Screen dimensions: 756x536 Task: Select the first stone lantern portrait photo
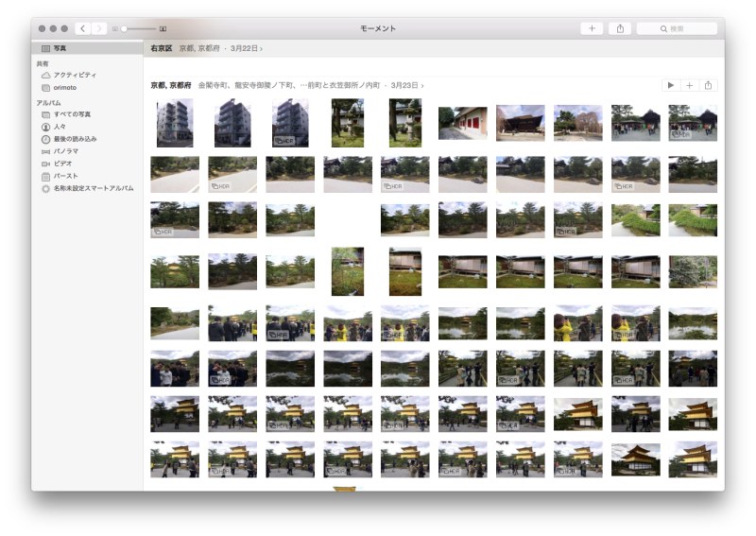click(x=348, y=123)
